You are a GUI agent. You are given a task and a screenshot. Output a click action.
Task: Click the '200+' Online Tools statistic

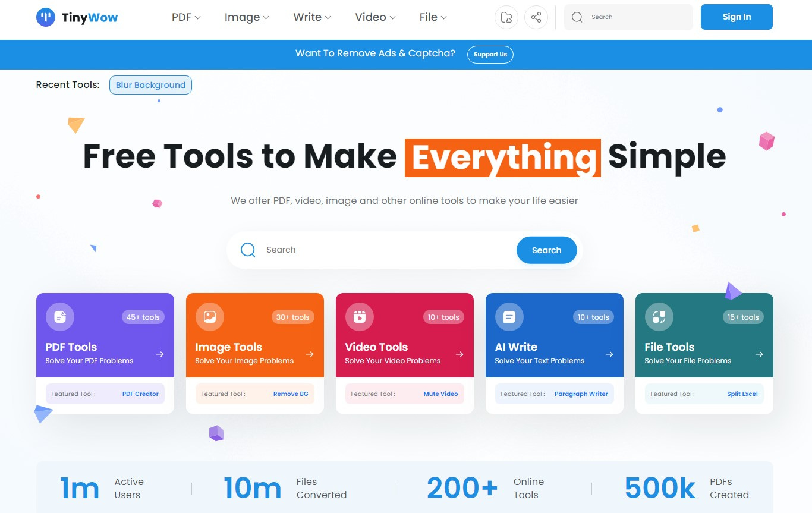462,489
